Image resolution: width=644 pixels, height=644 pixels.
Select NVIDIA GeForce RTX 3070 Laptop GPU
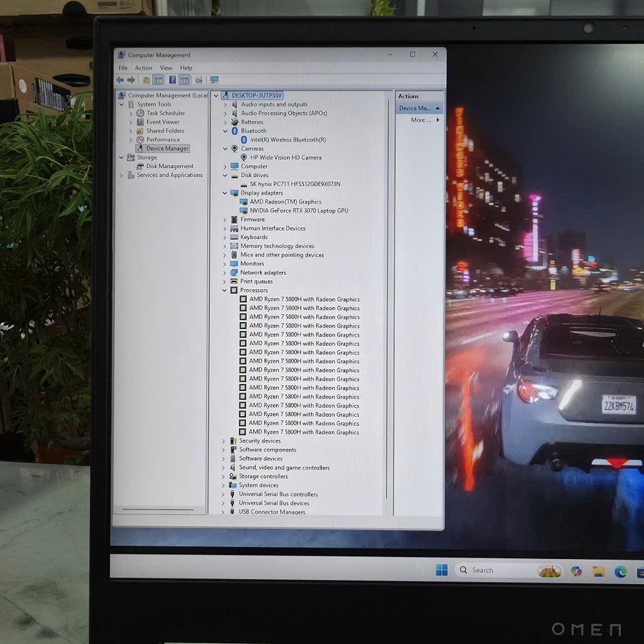[299, 211]
